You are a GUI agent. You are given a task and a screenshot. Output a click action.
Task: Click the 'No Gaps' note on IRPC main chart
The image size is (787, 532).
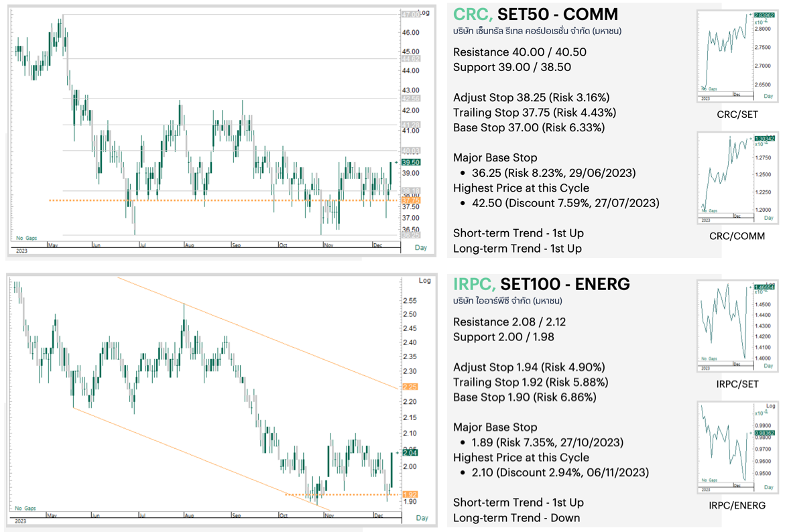tap(25, 508)
